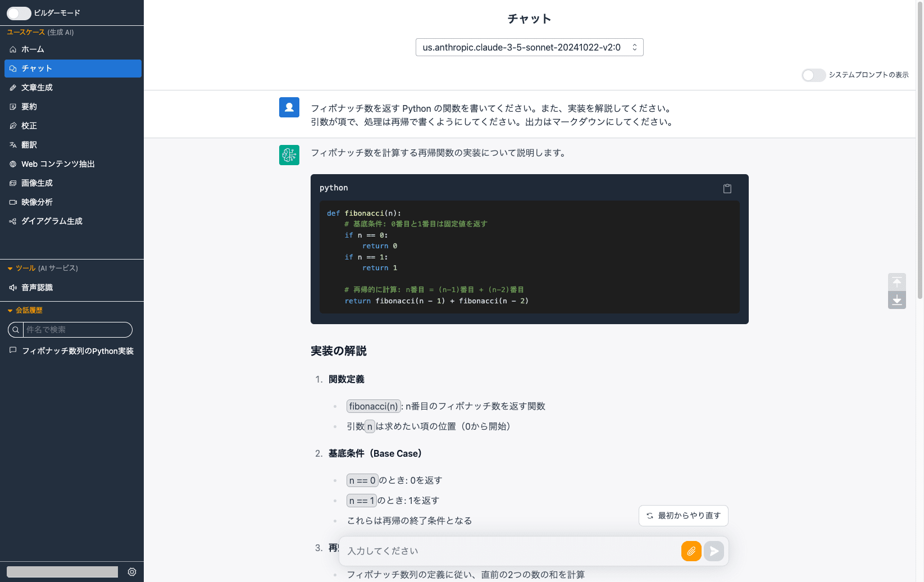The height and width of the screenshot is (582, 924).
Task: Click the inline code fibonacci(n)
Action: coord(374,406)
